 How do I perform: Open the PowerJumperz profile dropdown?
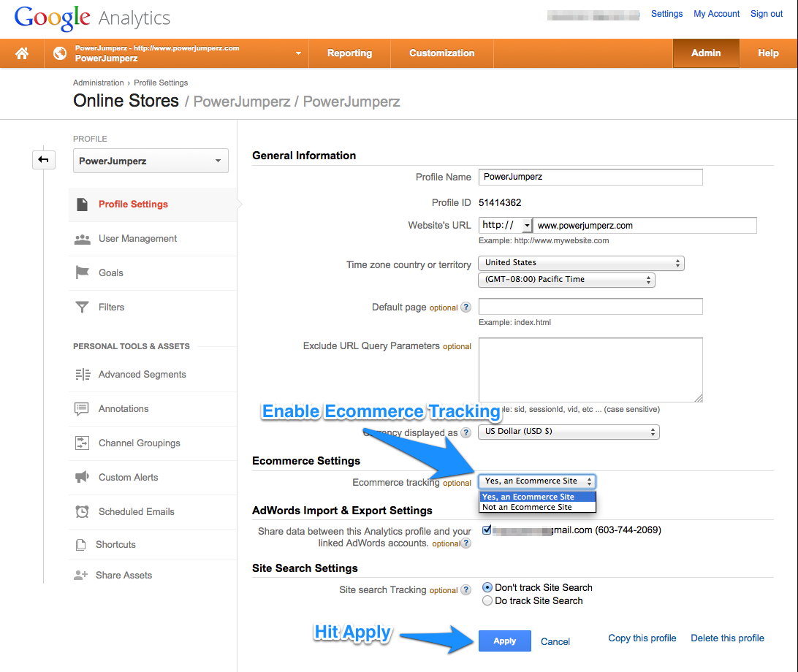[x=151, y=161]
